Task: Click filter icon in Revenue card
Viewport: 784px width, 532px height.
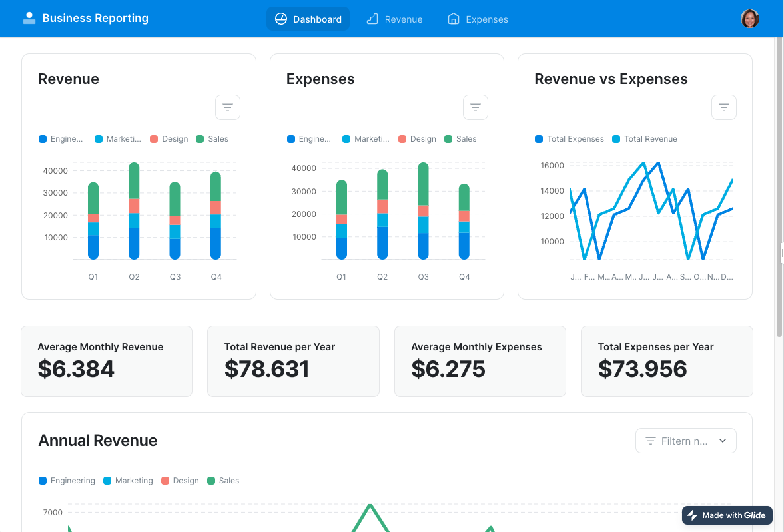Action: 228,107
